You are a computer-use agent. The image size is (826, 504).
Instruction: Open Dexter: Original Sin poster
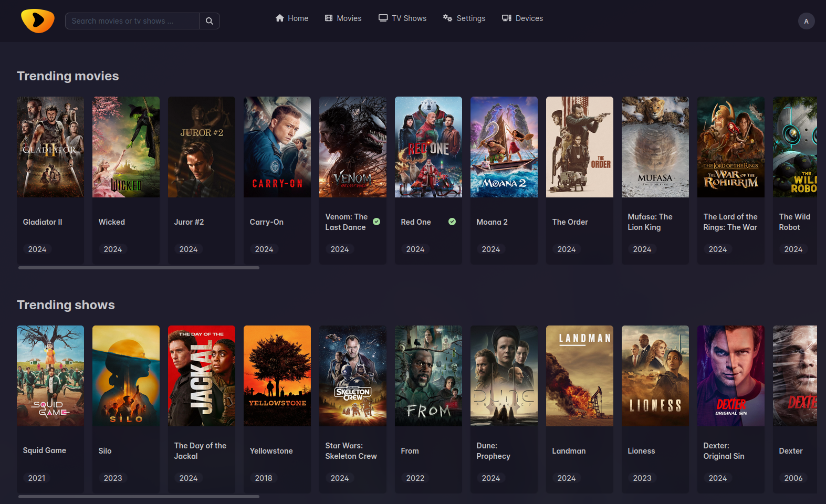pos(731,376)
